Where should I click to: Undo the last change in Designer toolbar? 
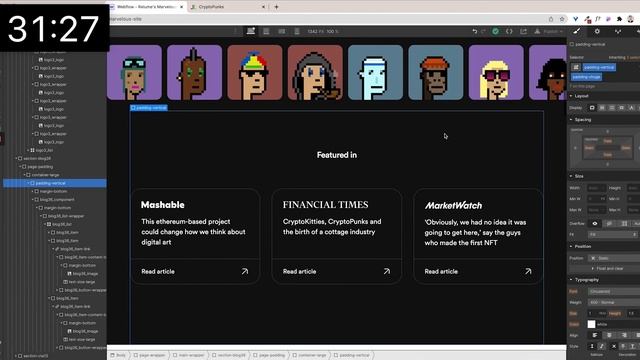(x=474, y=31)
